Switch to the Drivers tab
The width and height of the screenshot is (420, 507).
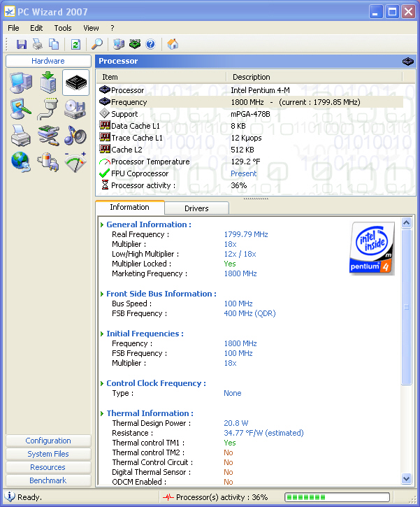click(196, 208)
